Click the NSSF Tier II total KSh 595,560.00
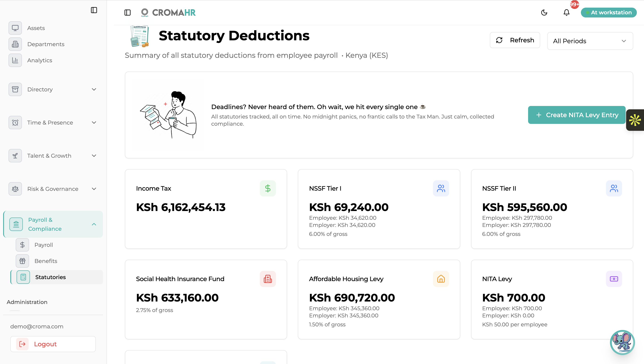 point(525,207)
